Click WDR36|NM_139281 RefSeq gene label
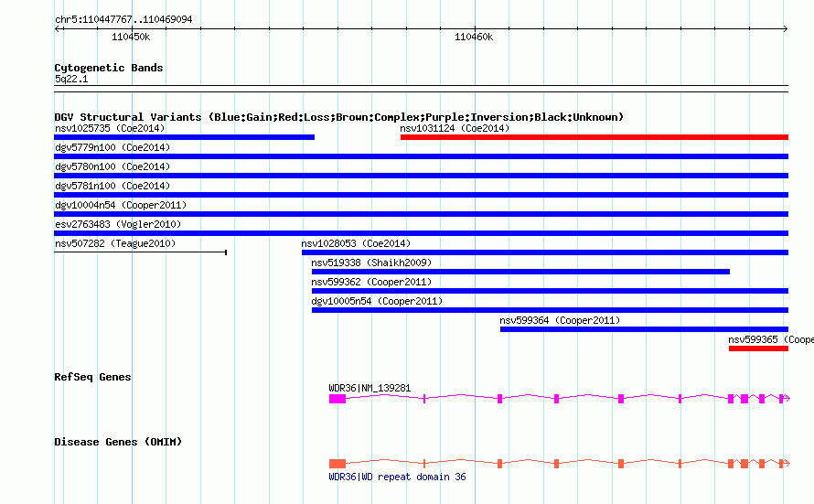 coord(370,388)
